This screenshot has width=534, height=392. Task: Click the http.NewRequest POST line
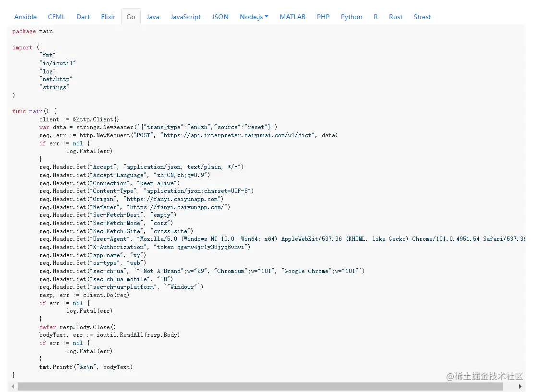pos(188,135)
